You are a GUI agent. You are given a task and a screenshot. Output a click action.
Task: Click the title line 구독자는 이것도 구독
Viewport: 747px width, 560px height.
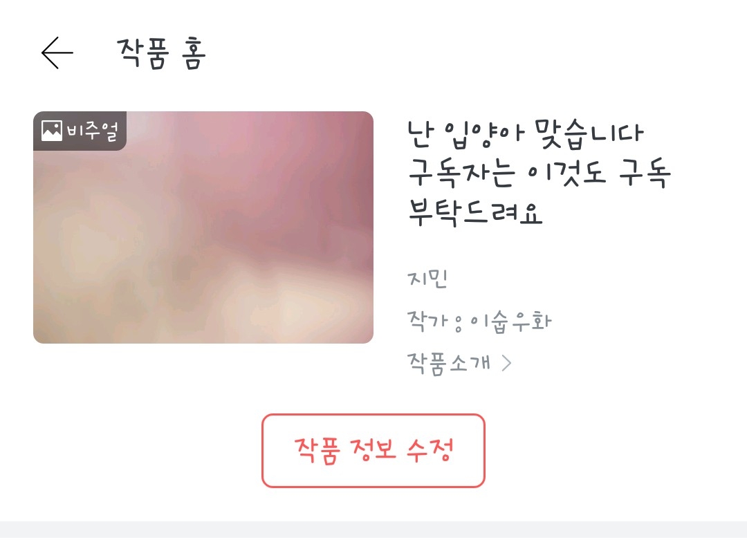point(539,173)
